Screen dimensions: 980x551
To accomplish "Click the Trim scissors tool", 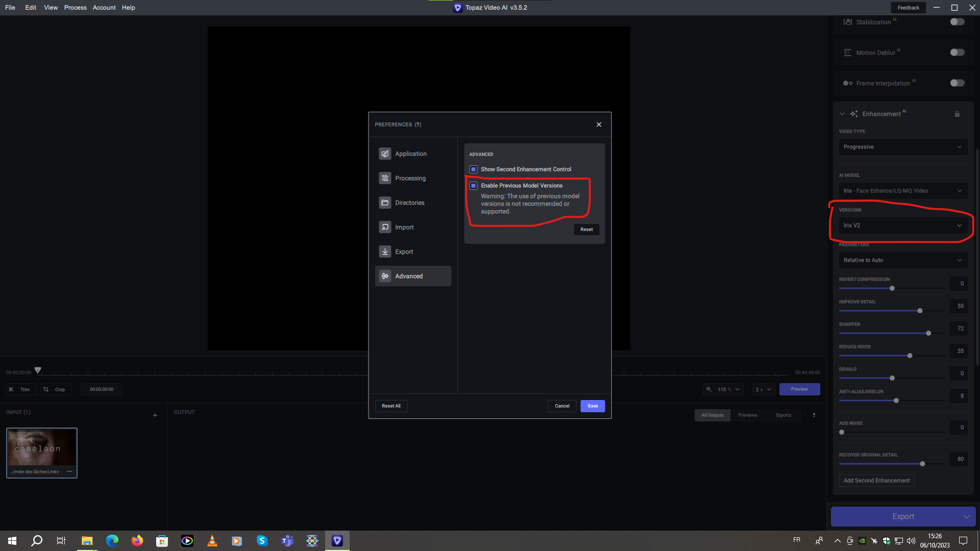I will (12, 389).
